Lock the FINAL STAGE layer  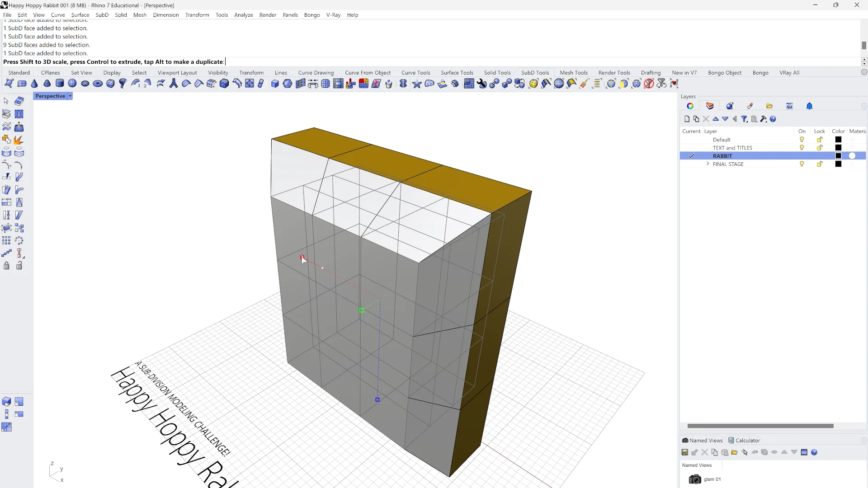click(x=819, y=164)
